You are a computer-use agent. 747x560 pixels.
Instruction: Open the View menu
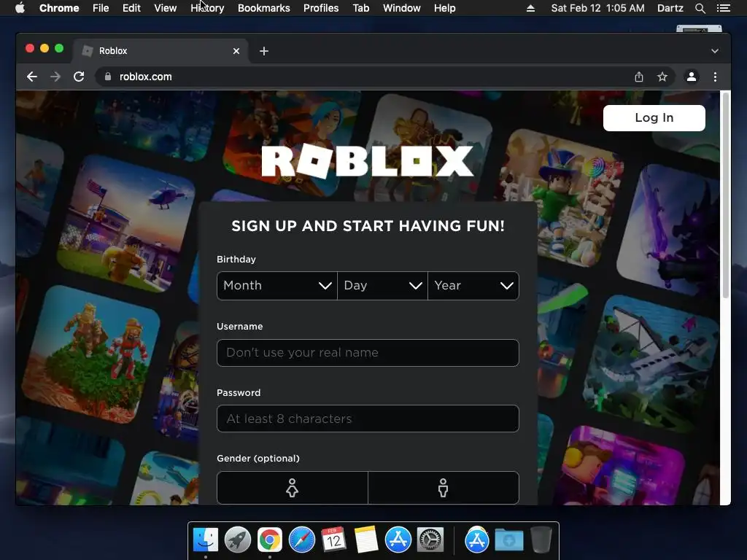pyautogui.click(x=166, y=8)
